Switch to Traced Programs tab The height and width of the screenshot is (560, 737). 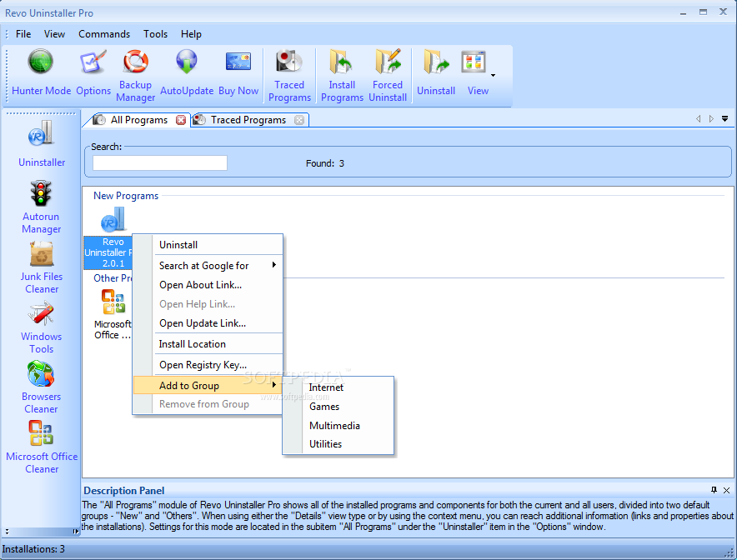[x=248, y=120]
